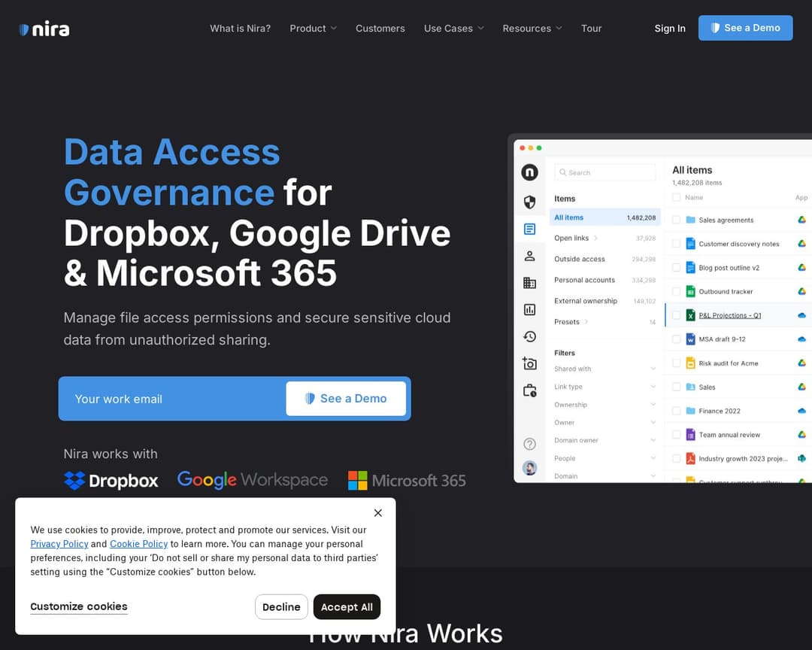Expand the People filter
The width and height of the screenshot is (812, 650).
click(604, 458)
